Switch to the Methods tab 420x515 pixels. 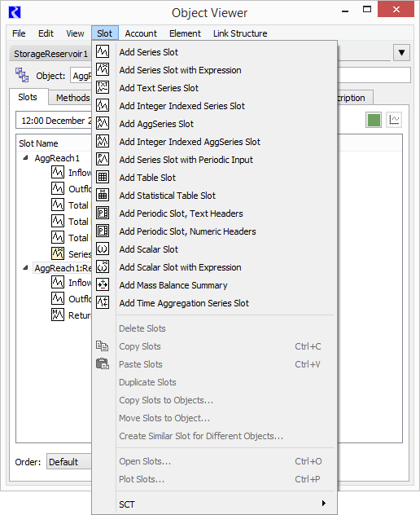(x=72, y=98)
